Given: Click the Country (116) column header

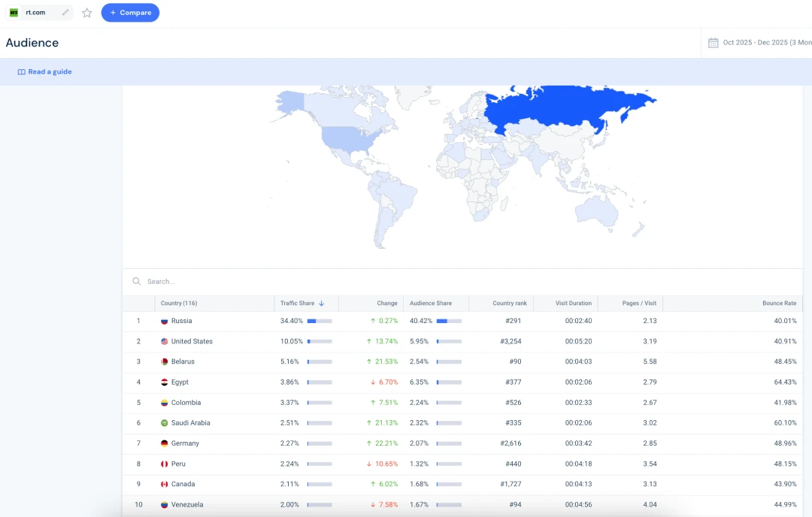Looking at the screenshot, I should (179, 304).
